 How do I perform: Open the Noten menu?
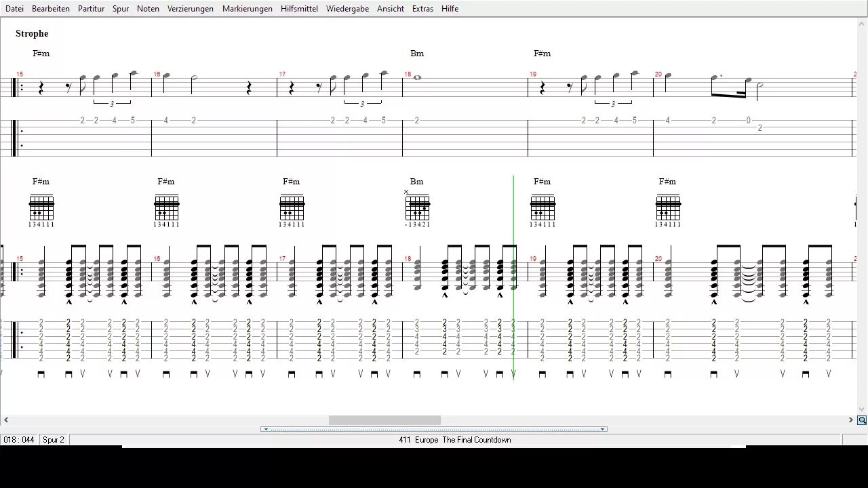coord(148,9)
